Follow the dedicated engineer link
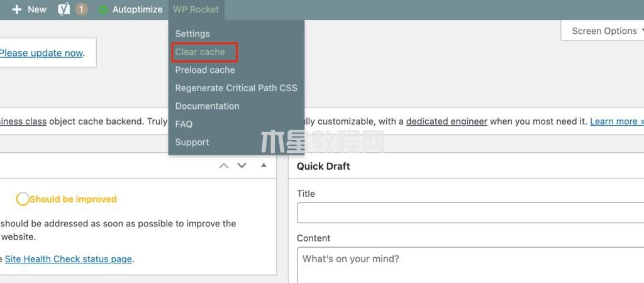Image resolution: width=644 pixels, height=283 pixels. [x=447, y=121]
